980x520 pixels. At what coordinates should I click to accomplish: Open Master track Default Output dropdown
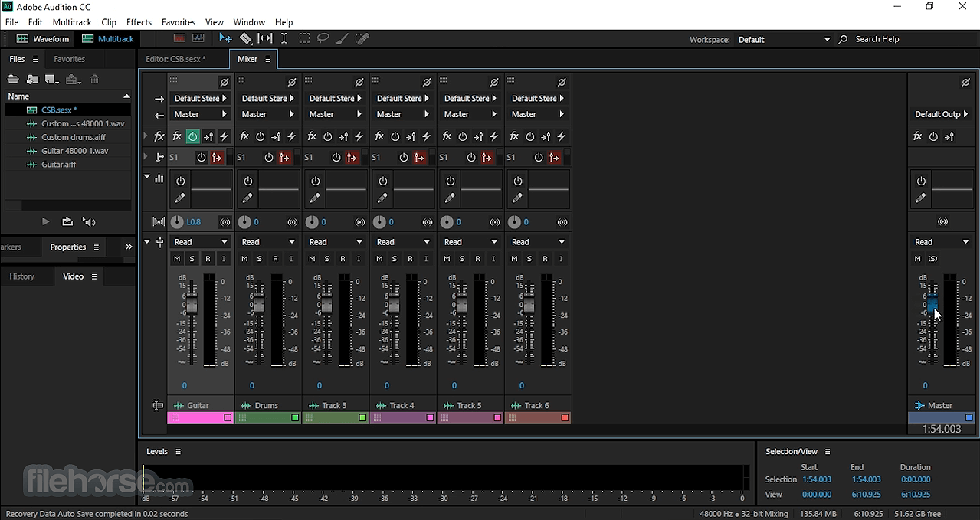(x=942, y=114)
